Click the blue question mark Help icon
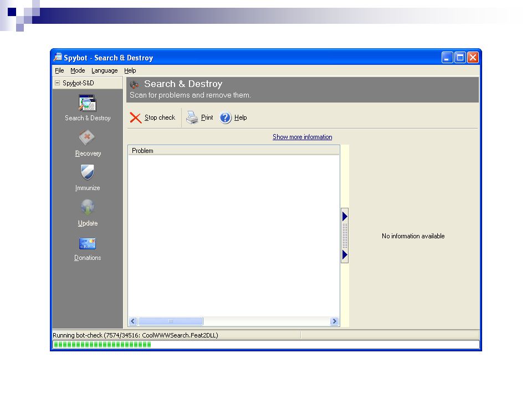Viewport: 532px width, 399px height. tap(226, 117)
